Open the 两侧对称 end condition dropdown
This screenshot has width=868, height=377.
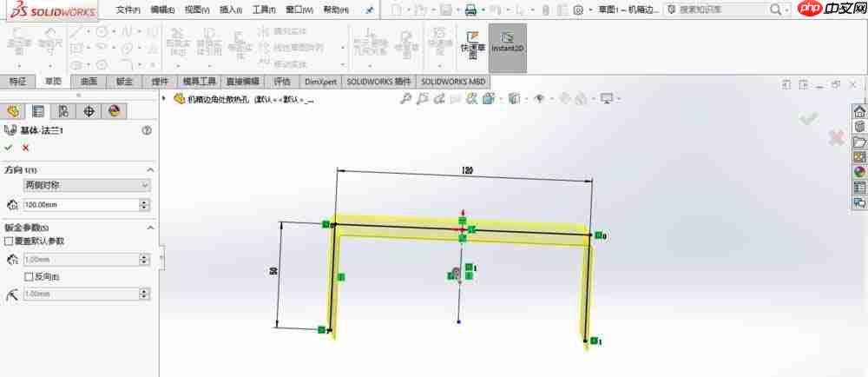(x=86, y=185)
